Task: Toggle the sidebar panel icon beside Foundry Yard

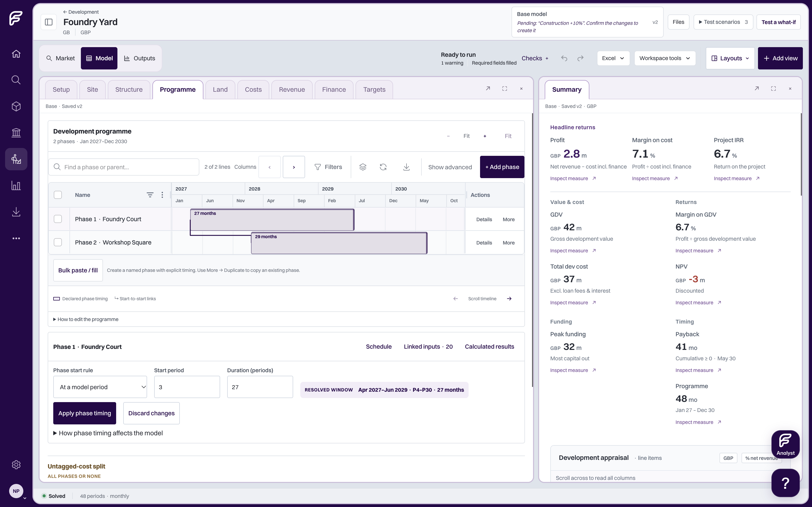Action: [49, 22]
